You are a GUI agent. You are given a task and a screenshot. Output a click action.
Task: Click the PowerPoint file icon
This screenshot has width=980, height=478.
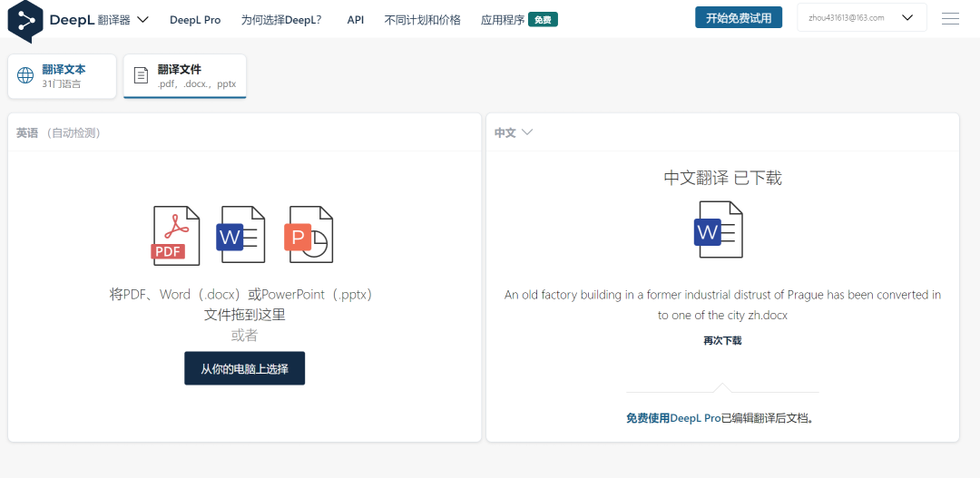click(309, 234)
